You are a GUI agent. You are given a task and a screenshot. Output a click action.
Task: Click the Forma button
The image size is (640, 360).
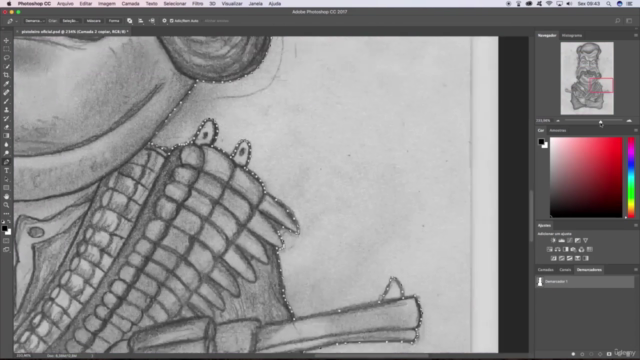click(x=114, y=21)
